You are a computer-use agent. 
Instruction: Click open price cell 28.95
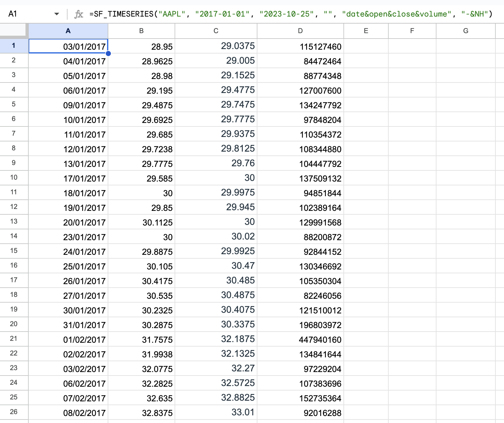tap(141, 46)
